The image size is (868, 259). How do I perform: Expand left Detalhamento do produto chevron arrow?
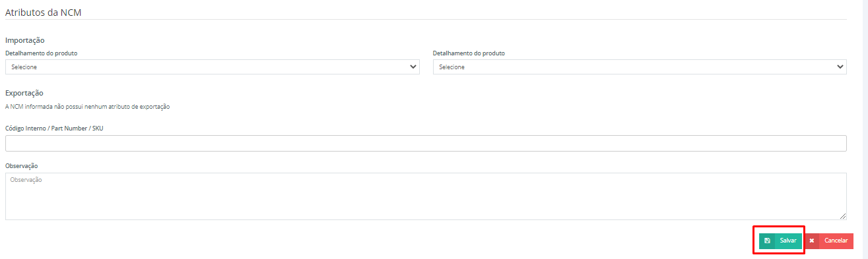tap(413, 67)
